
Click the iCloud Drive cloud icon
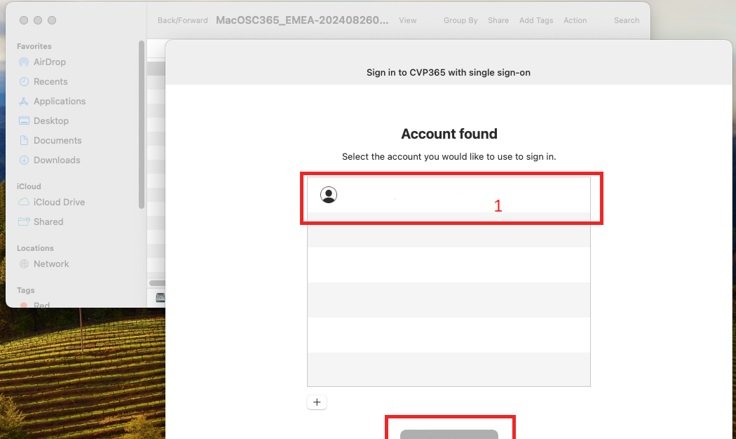tap(23, 202)
